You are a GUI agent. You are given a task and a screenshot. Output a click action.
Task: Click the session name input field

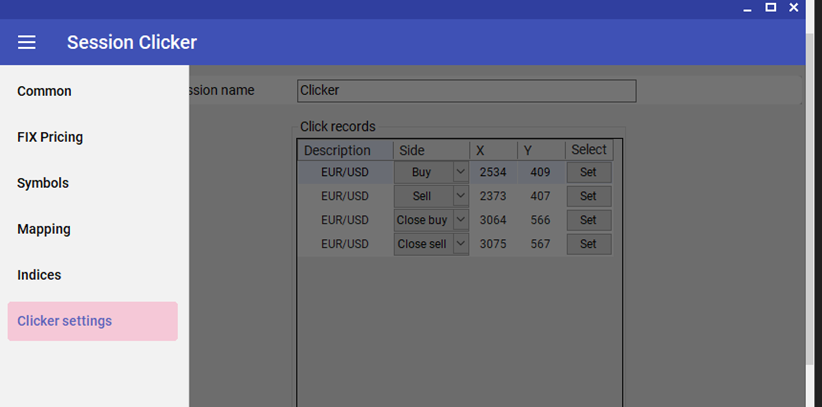pos(466,90)
